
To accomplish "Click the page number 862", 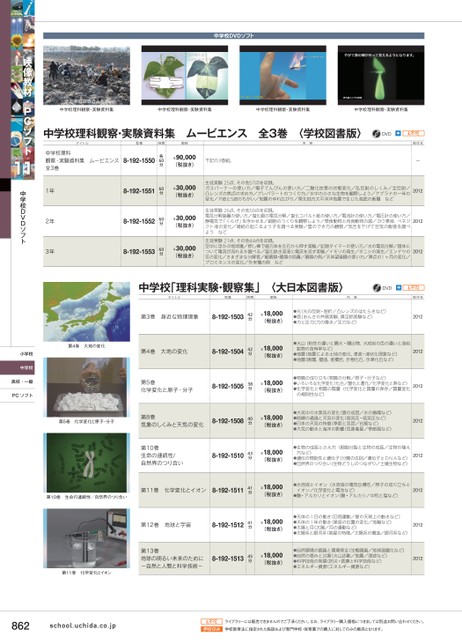I will coord(20,626).
